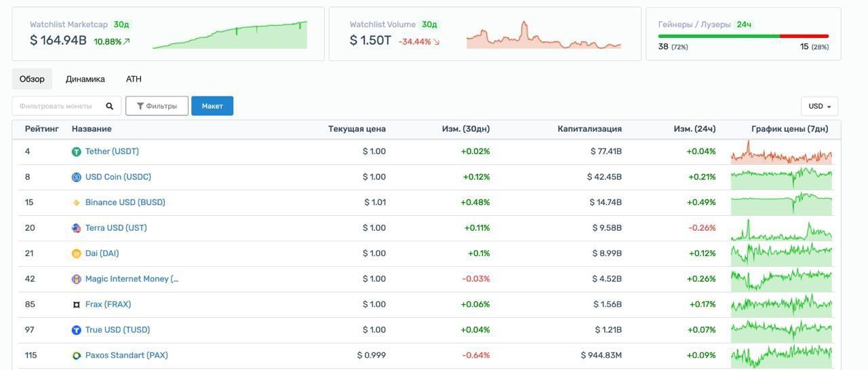The image size is (868, 370).
Task: Click the True USD logo icon
Action: pyautogui.click(x=77, y=330)
